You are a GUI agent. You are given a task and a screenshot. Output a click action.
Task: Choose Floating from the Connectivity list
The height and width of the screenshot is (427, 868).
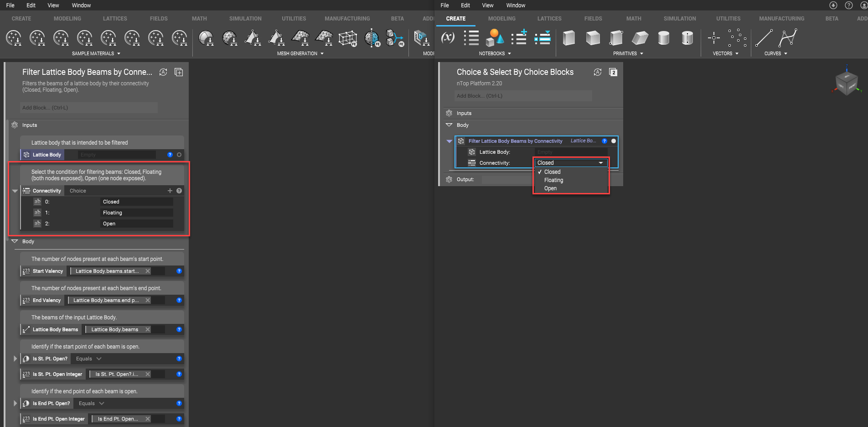[x=553, y=180]
